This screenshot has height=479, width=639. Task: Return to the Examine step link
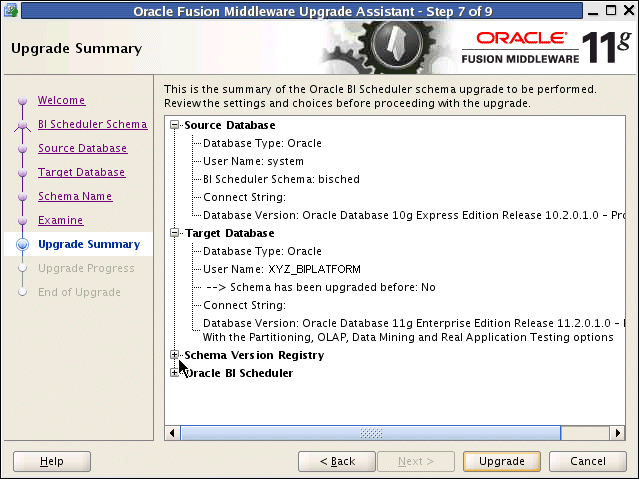(x=60, y=221)
